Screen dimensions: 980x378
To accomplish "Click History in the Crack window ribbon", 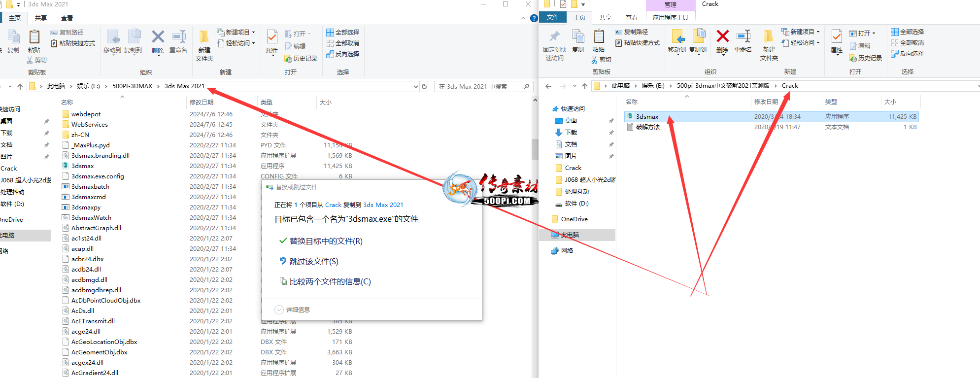I will [866, 58].
